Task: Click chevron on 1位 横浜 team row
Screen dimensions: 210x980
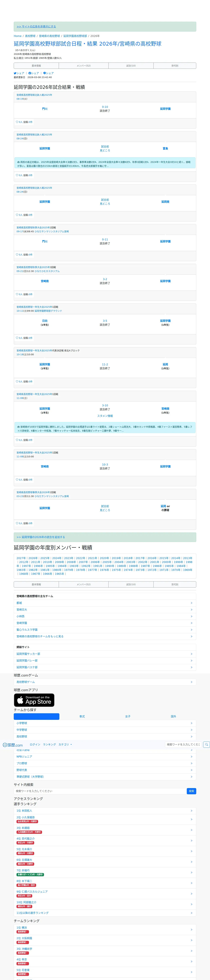Action: (x=191, y=930)
